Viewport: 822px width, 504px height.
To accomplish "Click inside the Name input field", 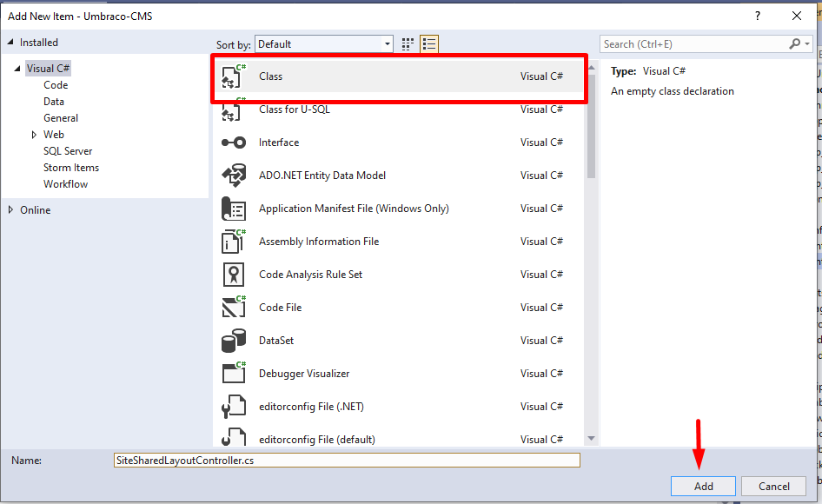I will [x=348, y=460].
